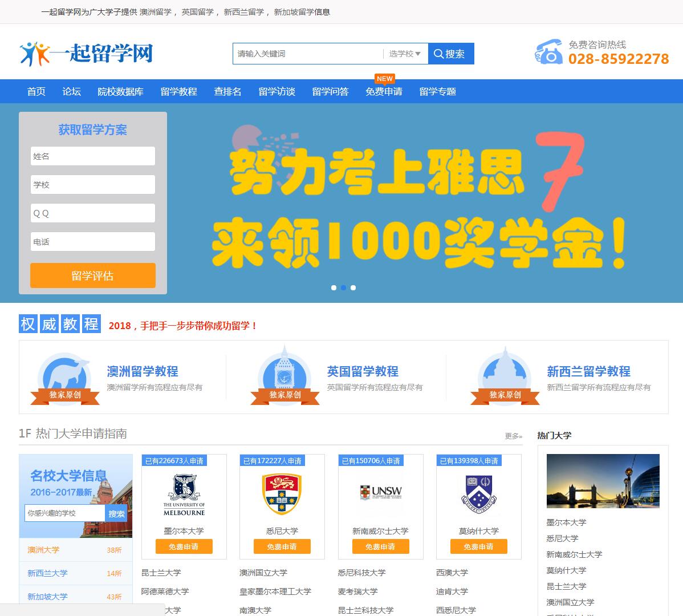
Task: Open 新西兰留学教程 tutorial link
Action: pyautogui.click(x=588, y=371)
